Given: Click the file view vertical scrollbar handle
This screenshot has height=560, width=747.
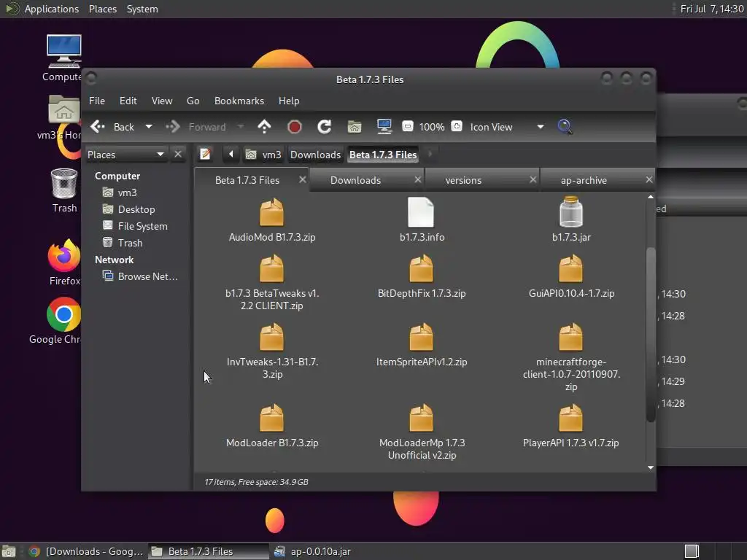Looking at the screenshot, I should (651, 334).
